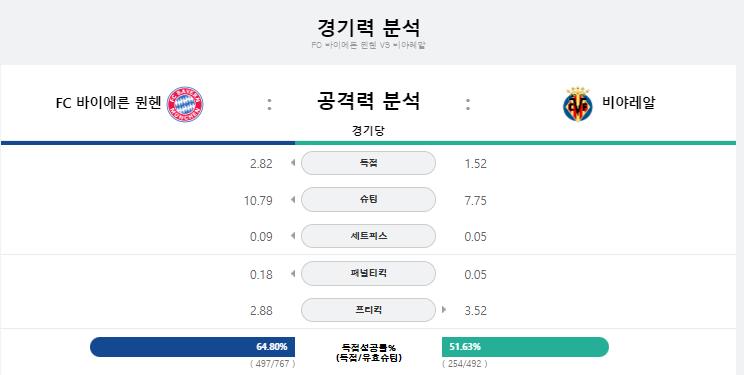Click the FC Bayern Munich club crest
The width and height of the screenshot is (744, 375).
tap(185, 104)
